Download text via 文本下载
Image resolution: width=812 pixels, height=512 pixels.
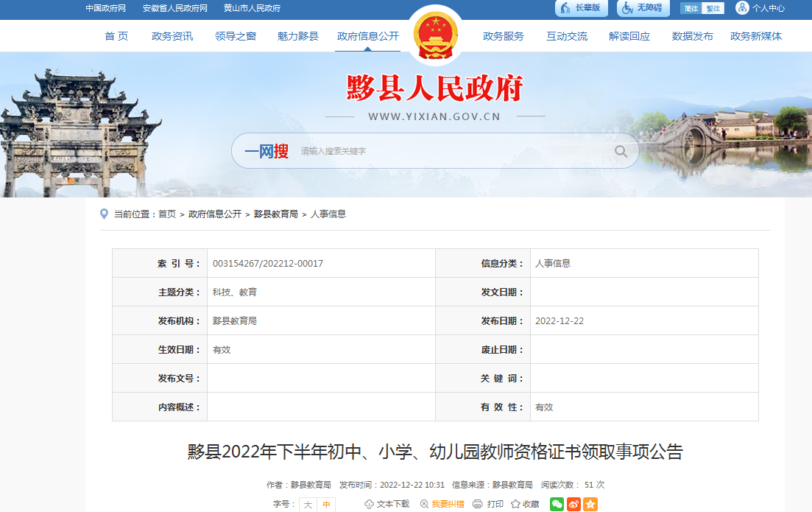click(386, 504)
